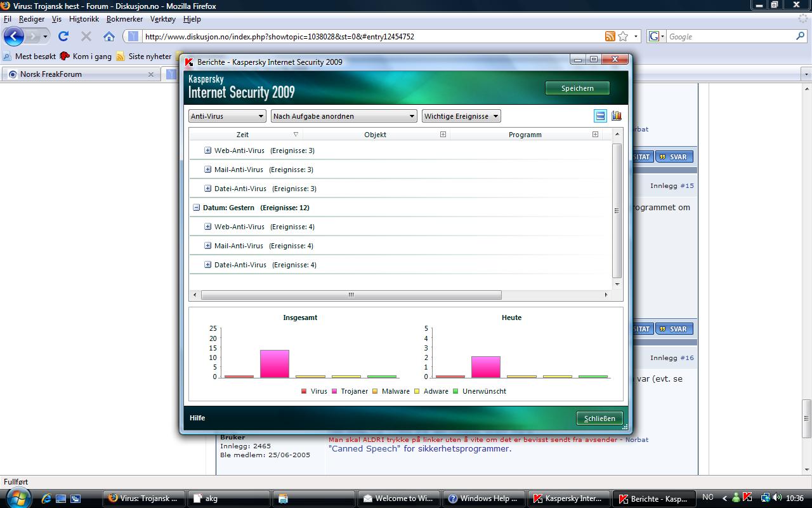Screen dimensions: 812x508
Task: Click Switch between windows quick launch icon
Action: pos(75,498)
